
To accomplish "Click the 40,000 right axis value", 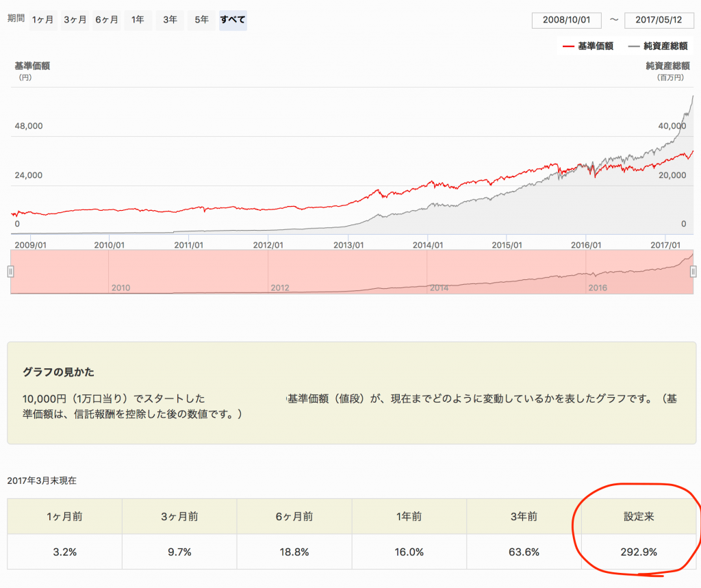I will click(x=672, y=126).
